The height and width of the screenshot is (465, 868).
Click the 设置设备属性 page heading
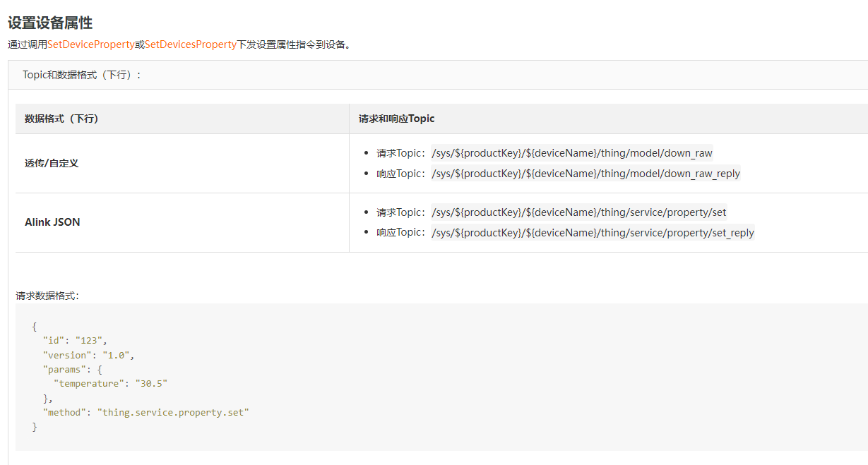[x=50, y=23]
